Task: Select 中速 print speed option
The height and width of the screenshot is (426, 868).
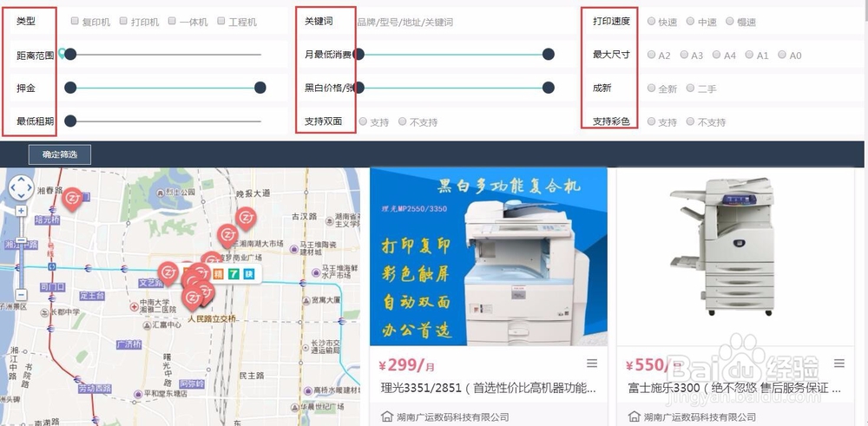Action: 690,21
